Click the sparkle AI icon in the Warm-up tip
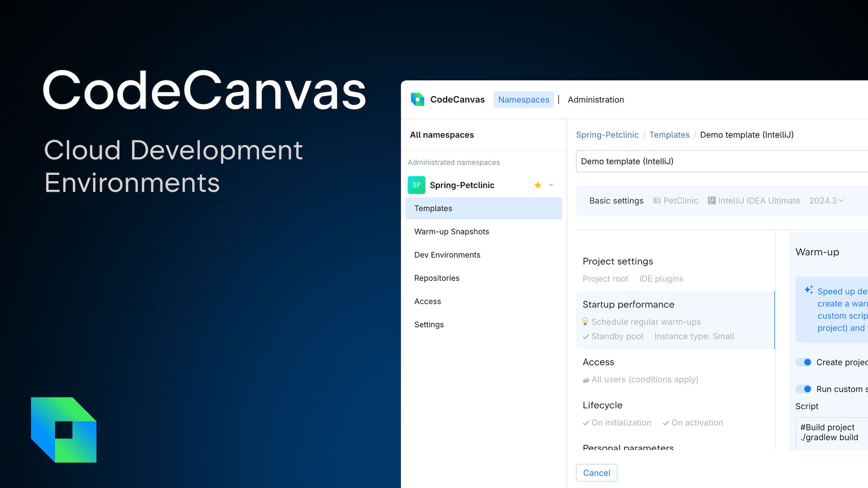This screenshot has width=868, height=488. click(x=808, y=290)
